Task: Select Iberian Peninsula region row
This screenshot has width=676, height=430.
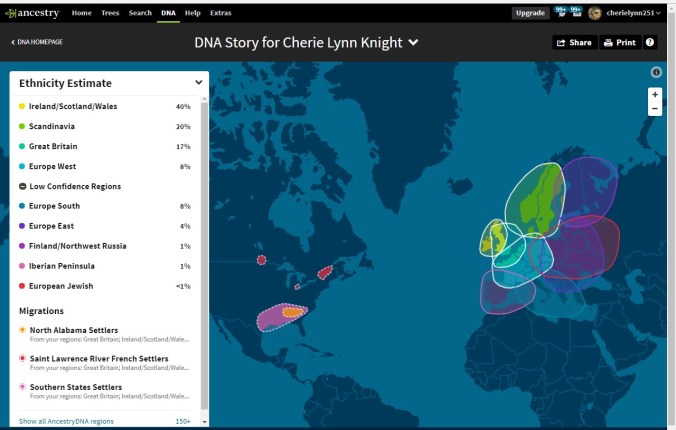Action: [105, 266]
